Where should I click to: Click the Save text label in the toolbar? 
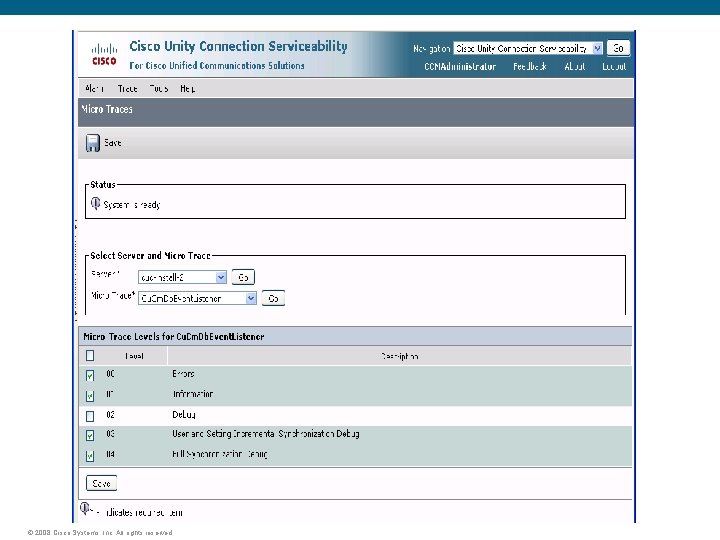[x=112, y=143]
